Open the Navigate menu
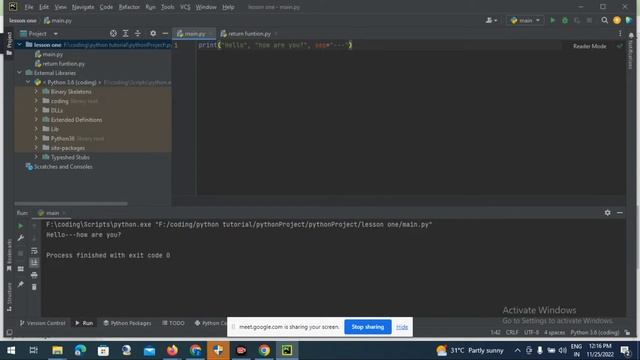The image size is (640, 360). pyautogui.click(x=83, y=7)
